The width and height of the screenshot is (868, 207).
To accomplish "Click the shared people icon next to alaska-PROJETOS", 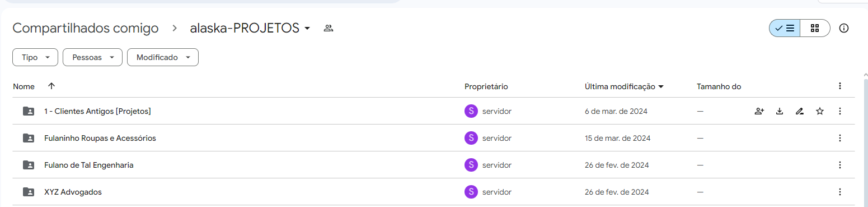I will click(329, 28).
